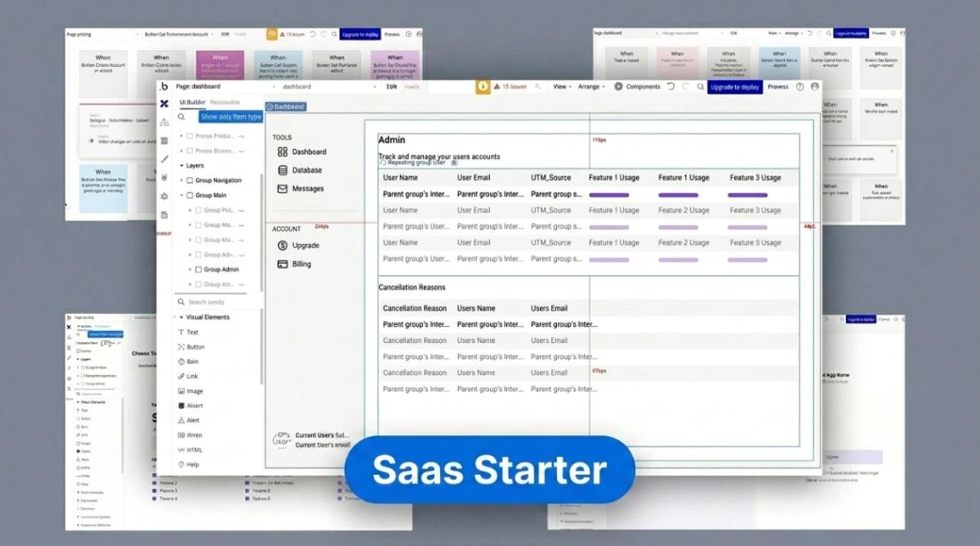Collapse the Visual Elements section
Screen dimensions: 980x546
pos(182,318)
